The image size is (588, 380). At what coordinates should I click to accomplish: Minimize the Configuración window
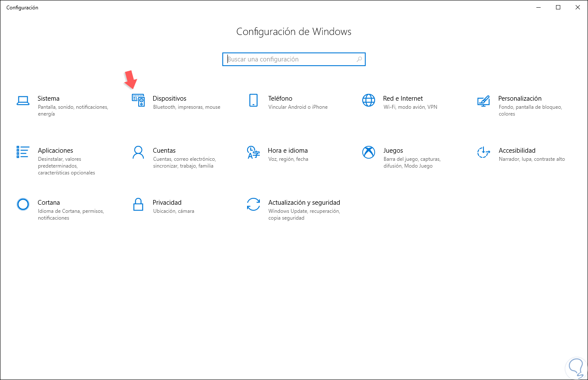pyautogui.click(x=539, y=7)
